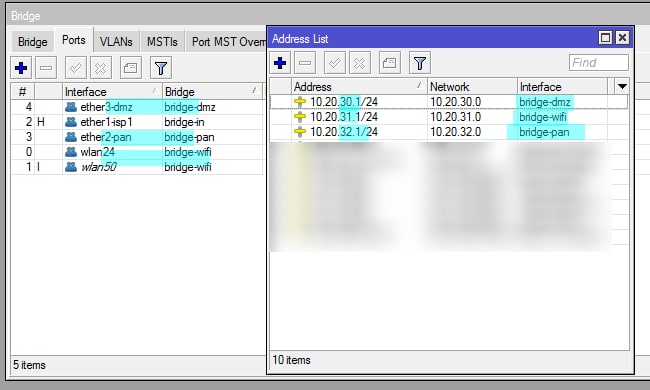Click address icon of 10.20.32.1/24 row

[x=300, y=132]
